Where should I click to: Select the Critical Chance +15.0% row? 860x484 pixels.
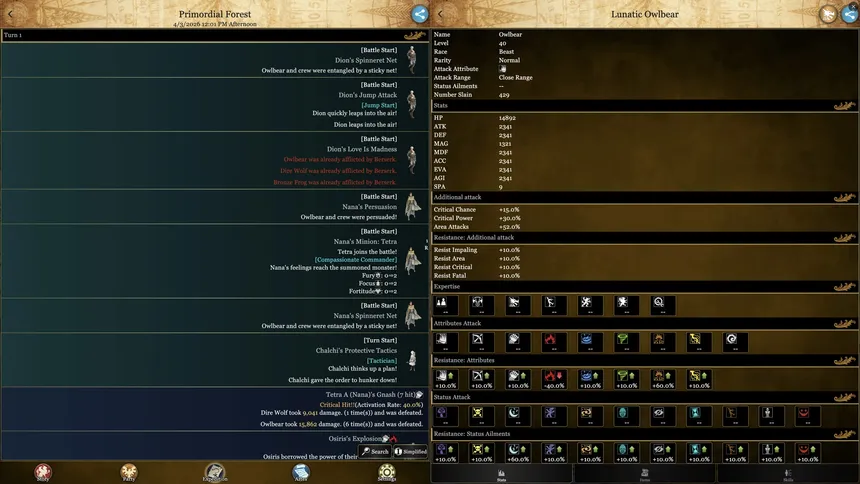coord(645,210)
